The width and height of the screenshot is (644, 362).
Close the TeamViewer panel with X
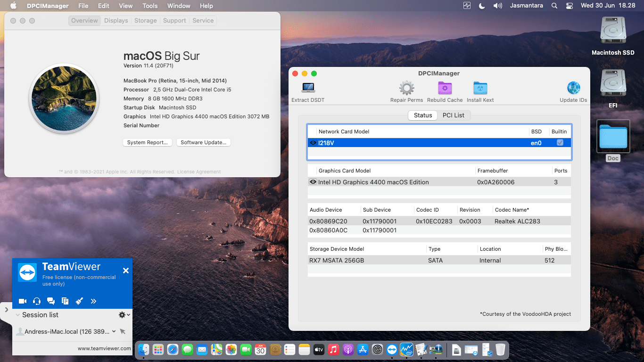coord(126,271)
